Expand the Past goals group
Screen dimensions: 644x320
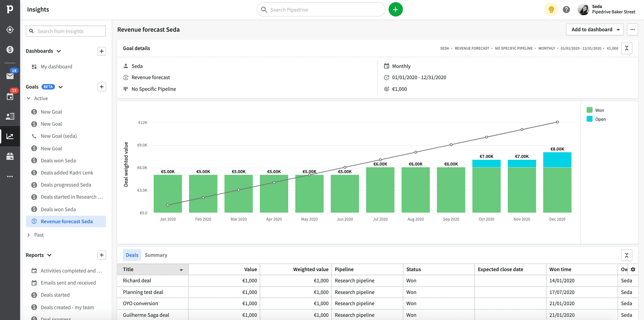pyautogui.click(x=28, y=235)
